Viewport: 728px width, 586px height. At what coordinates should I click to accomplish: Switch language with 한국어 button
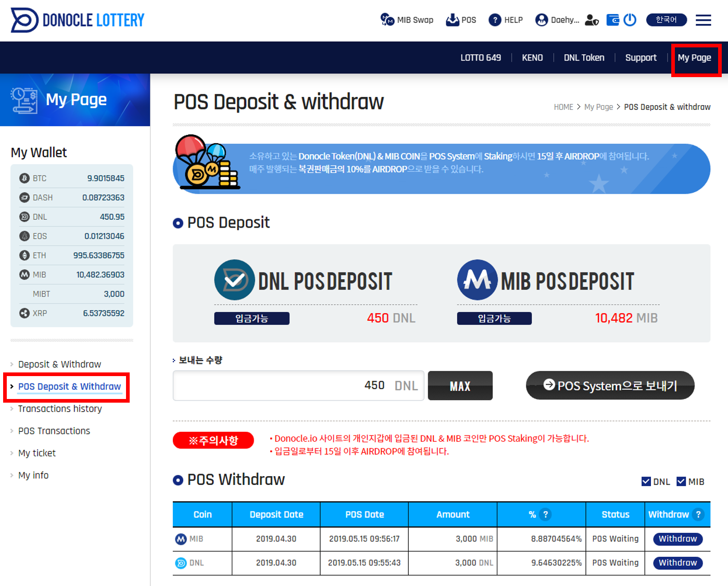[x=667, y=20]
